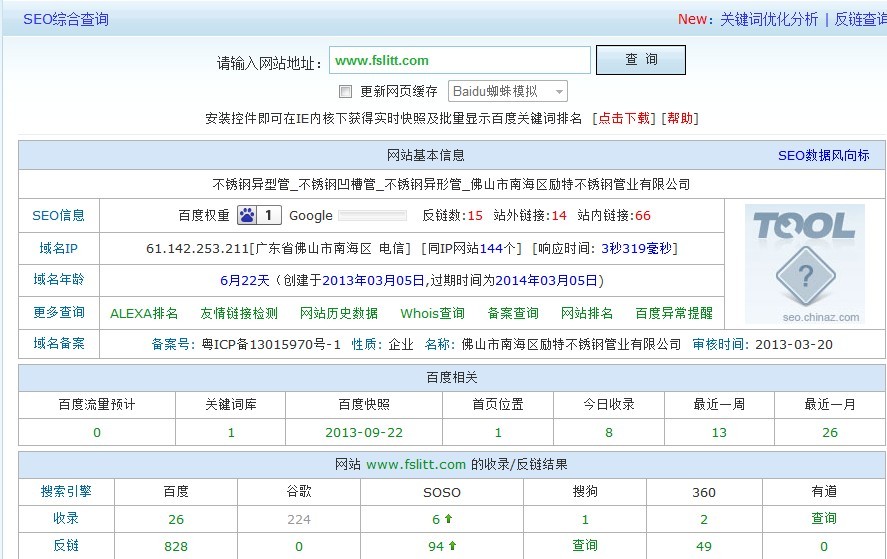Open 友情链接检测 query

[x=239, y=313]
